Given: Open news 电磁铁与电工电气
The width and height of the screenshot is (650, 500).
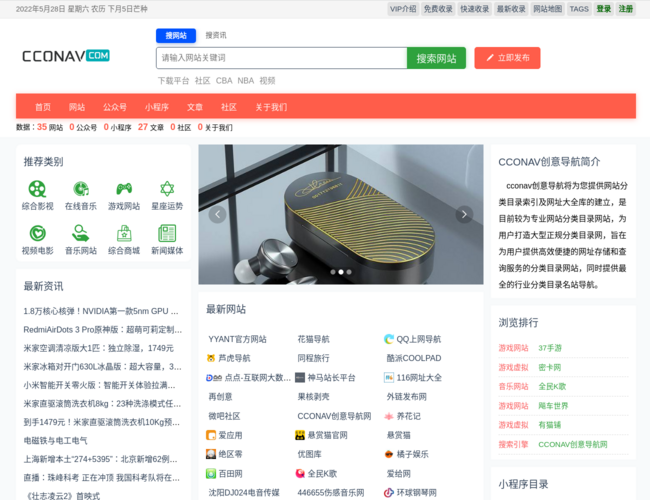Looking at the screenshot, I should tap(56, 441).
